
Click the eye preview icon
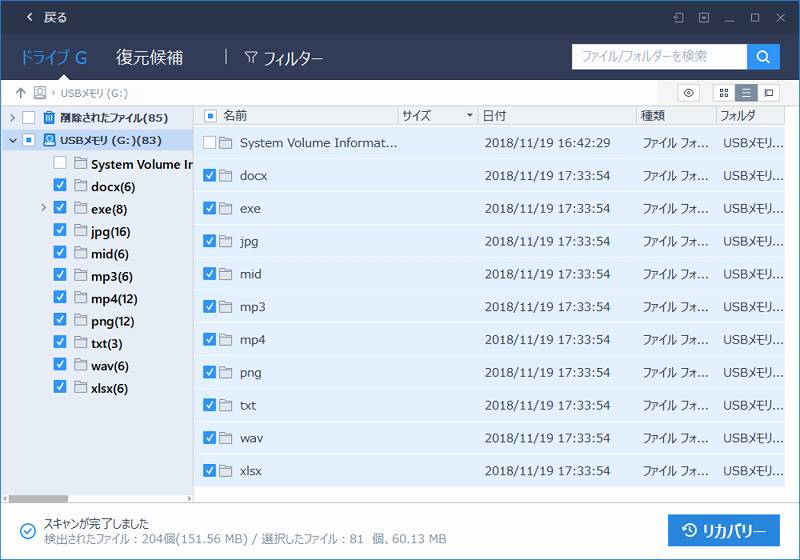(x=688, y=93)
